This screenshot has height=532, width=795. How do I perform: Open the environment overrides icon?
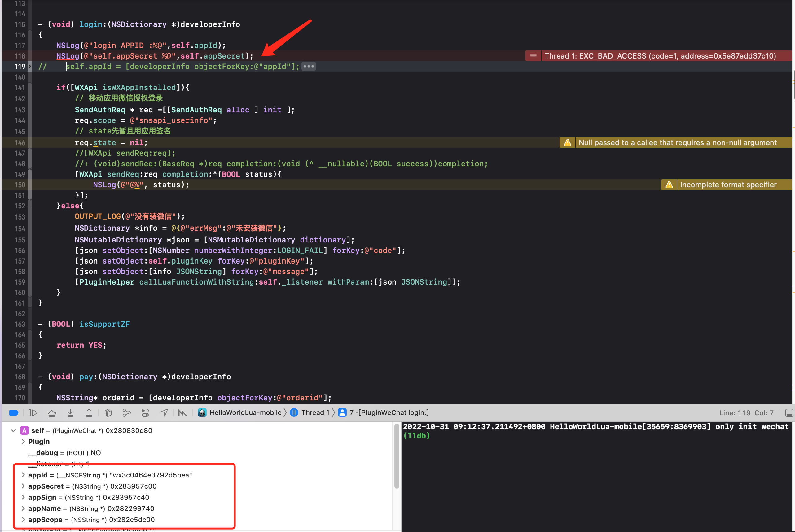(x=145, y=412)
